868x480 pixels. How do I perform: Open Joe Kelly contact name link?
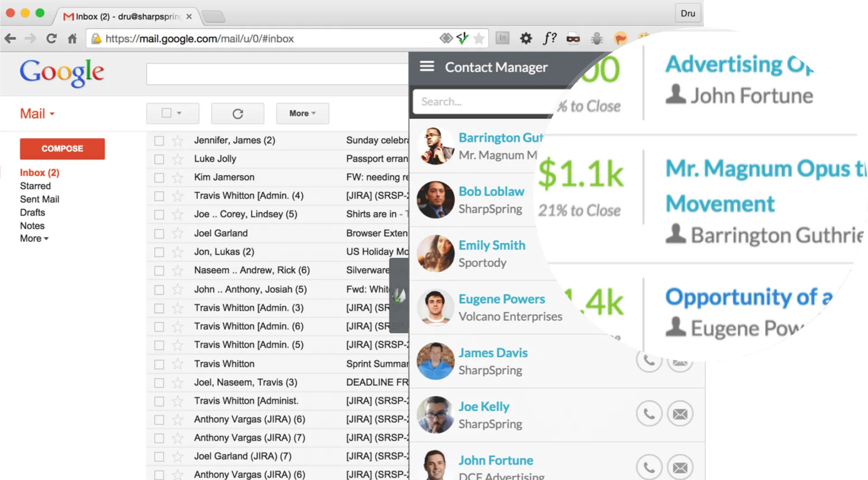point(484,407)
